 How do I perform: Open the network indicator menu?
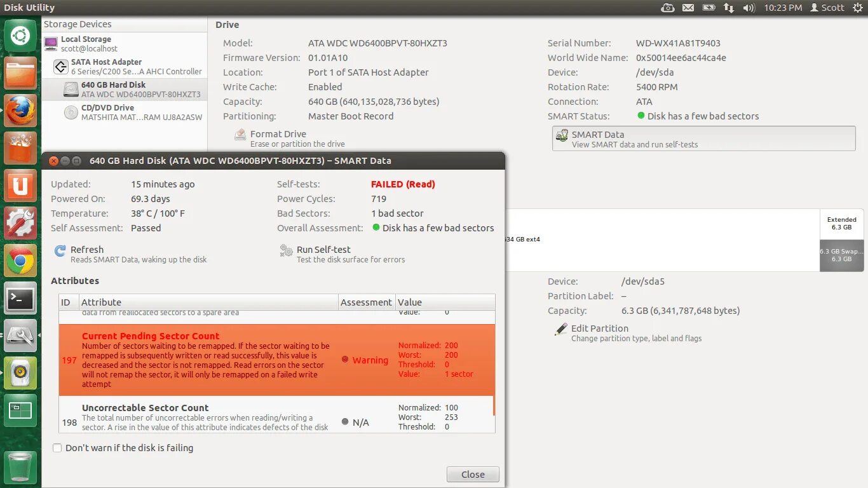point(729,8)
